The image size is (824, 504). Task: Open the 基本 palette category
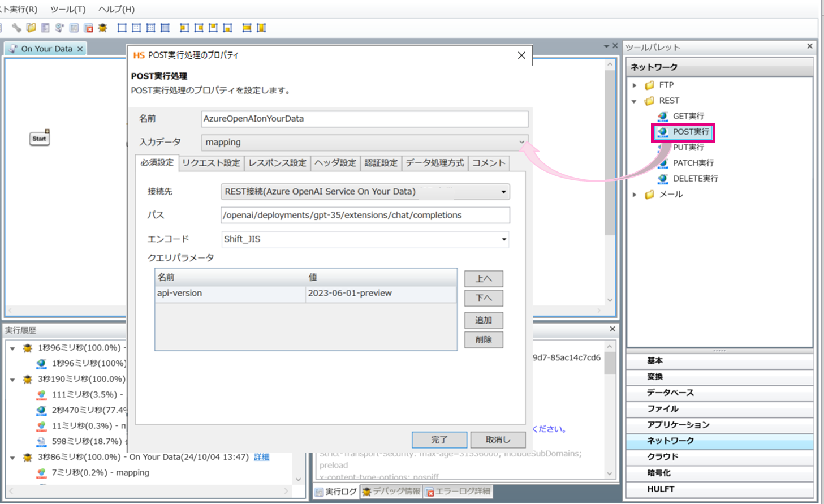(x=719, y=361)
